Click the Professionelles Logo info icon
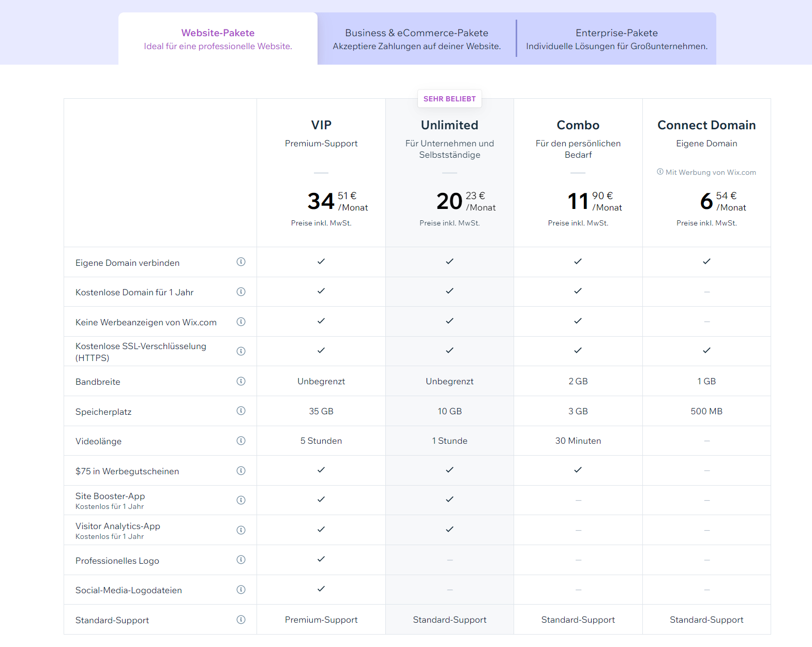The height and width of the screenshot is (647, 812). [241, 560]
